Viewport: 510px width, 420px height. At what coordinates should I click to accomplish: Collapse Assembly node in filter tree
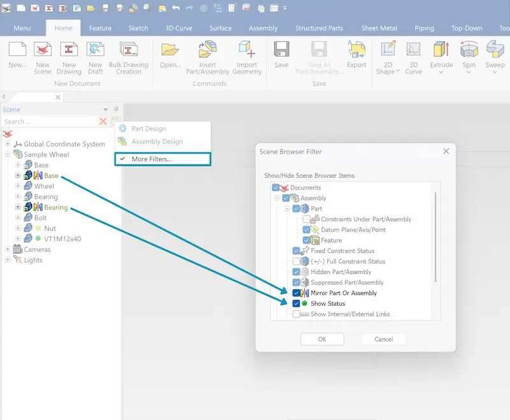277,198
